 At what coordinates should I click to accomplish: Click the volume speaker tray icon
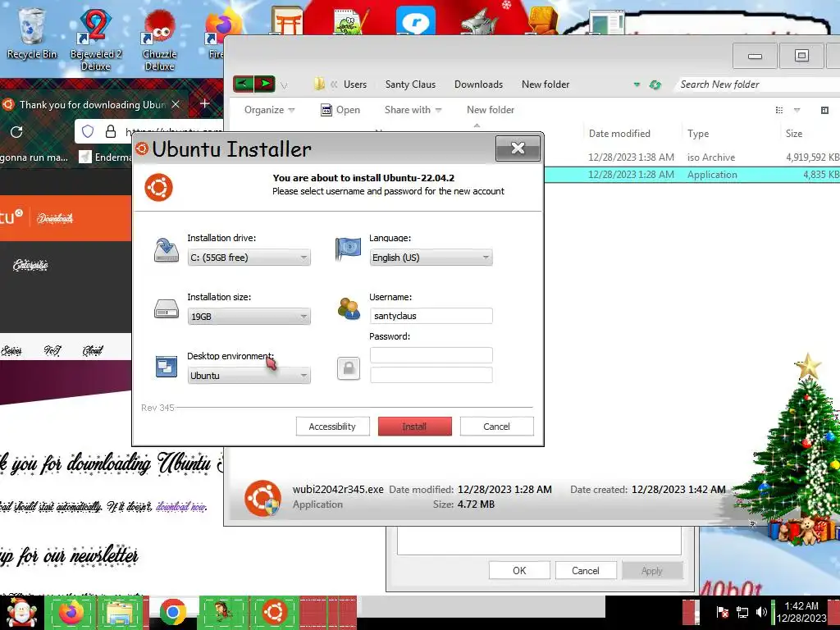(x=760, y=612)
